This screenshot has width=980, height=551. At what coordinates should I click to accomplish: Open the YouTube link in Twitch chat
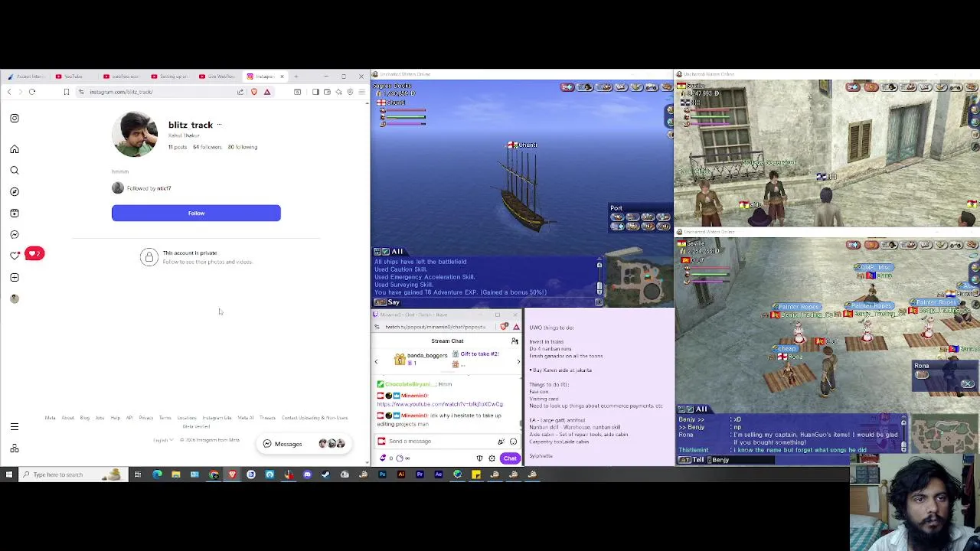pyautogui.click(x=439, y=404)
